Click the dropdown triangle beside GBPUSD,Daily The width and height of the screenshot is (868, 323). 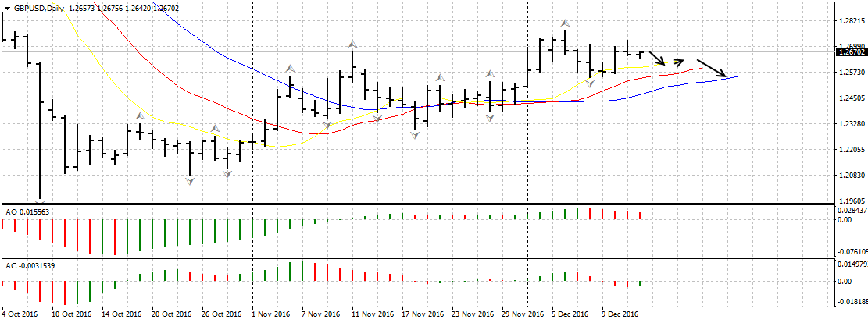click(7, 9)
